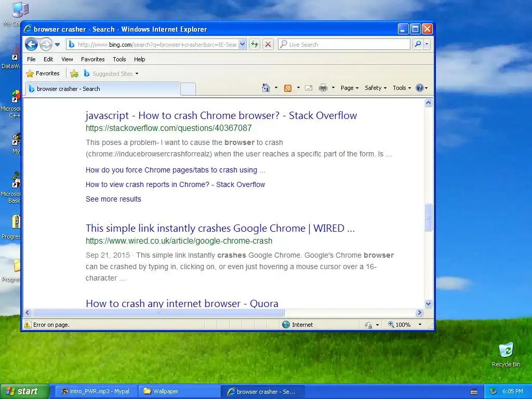
Task: Select the 'browser crasher - Search' tab
Action: (103, 89)
